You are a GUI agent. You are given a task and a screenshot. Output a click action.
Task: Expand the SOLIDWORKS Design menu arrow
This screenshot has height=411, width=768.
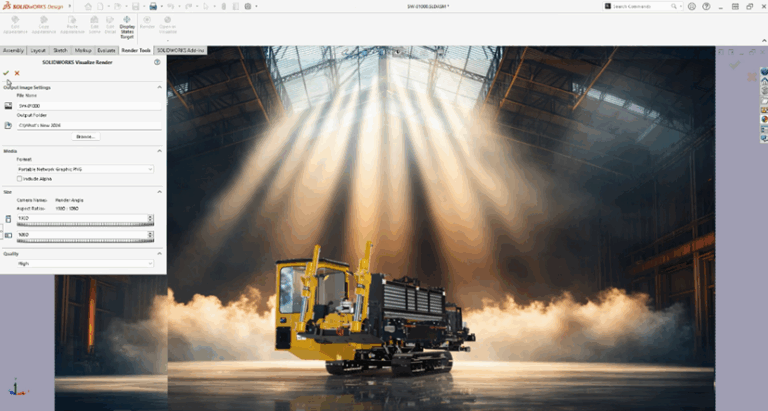[x=70, y=6]
